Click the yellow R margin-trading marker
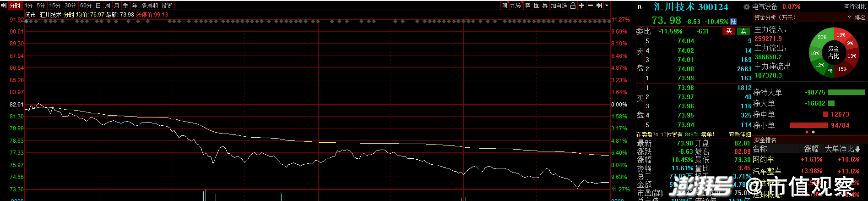 point(640,7)
